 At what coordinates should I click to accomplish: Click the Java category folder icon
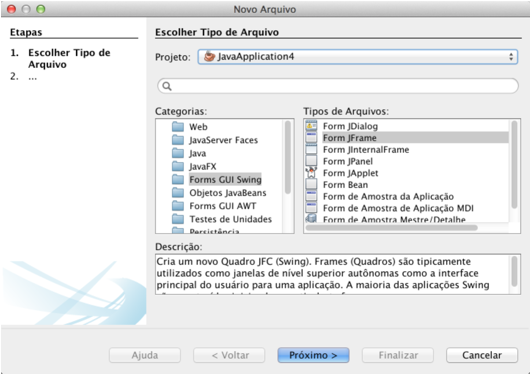coord(178,153)
